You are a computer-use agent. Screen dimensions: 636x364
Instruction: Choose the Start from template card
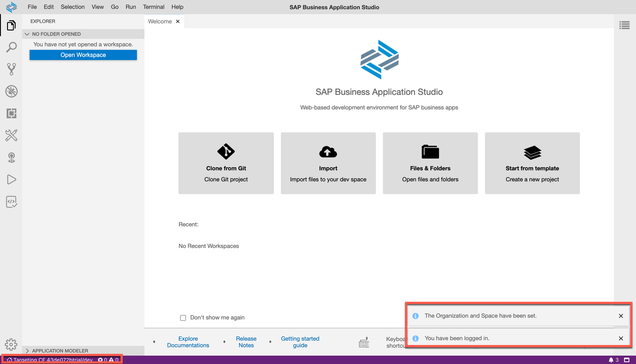(532, 163)
